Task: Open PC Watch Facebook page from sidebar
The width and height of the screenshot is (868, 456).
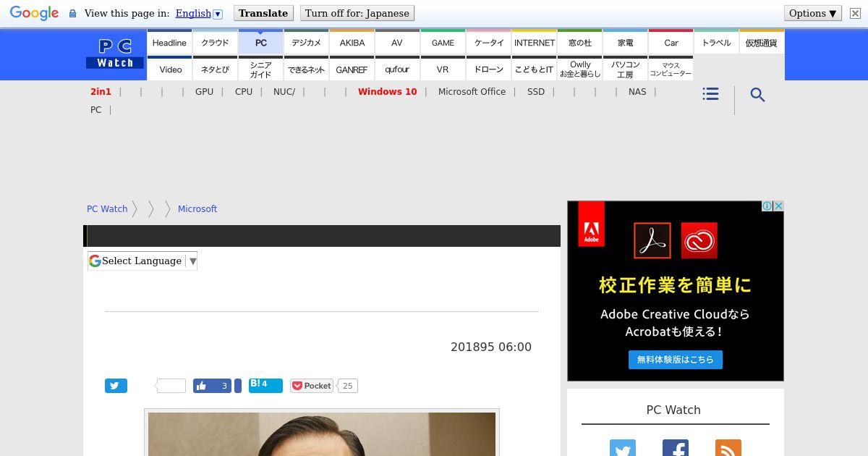Action: point(675,448)
